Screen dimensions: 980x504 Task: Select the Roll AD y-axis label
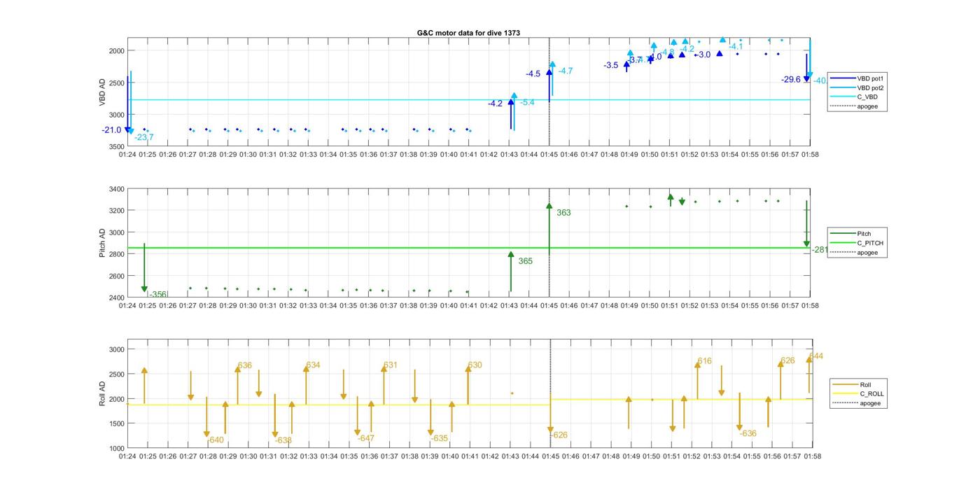click(x=102, y=393)
